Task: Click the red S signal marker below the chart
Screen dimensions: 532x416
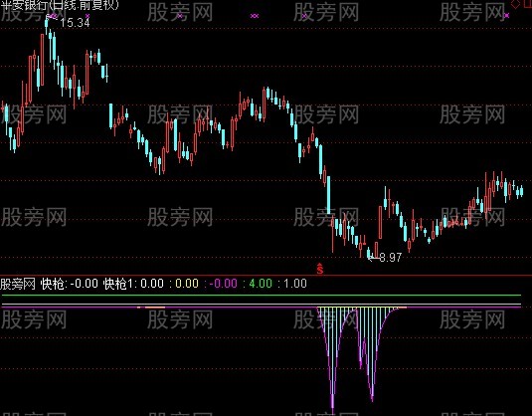Action: coord(319,269)
